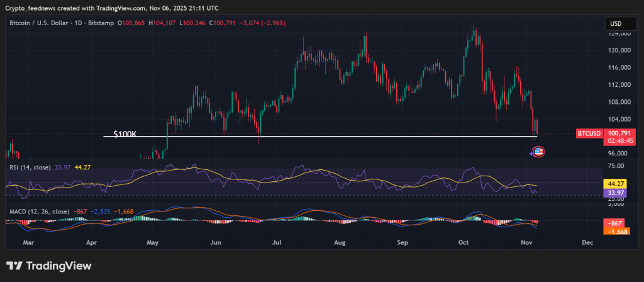Click the RSI average tag 44.27 on axis
This screenshot has width=644, height=282.
point(614,184)
